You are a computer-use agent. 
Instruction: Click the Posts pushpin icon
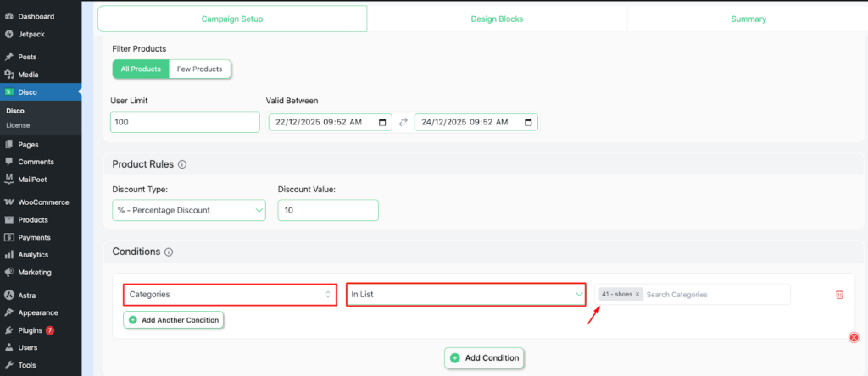pyautogui.click(x=8, y=57)
